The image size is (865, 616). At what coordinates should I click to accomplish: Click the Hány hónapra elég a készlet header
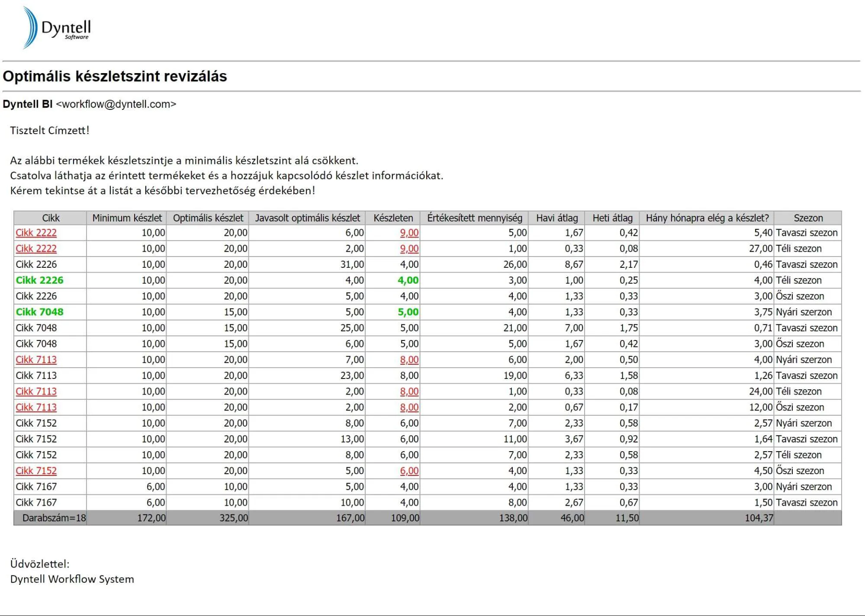click(x=707, y=218)
